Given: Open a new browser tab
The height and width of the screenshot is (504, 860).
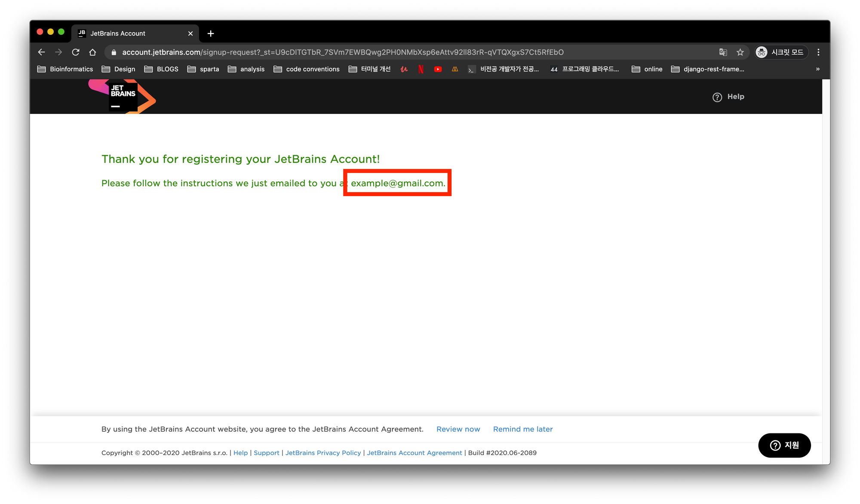Looking at the screenshot, I should click(x=211, y=33).
